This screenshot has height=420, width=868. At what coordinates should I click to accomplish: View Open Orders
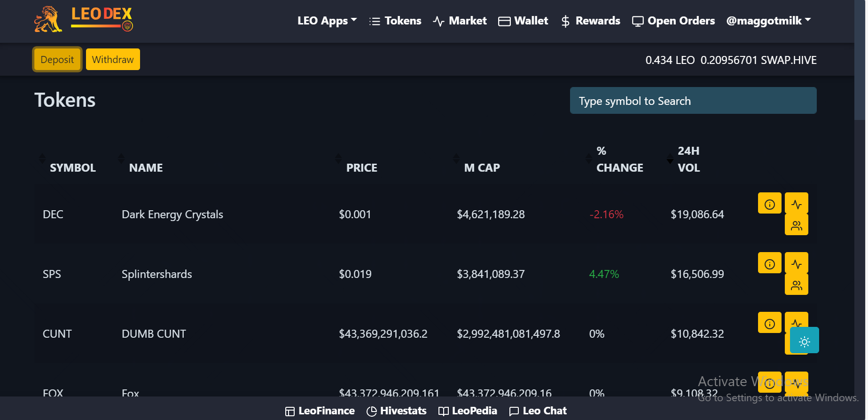pos(673,21)
